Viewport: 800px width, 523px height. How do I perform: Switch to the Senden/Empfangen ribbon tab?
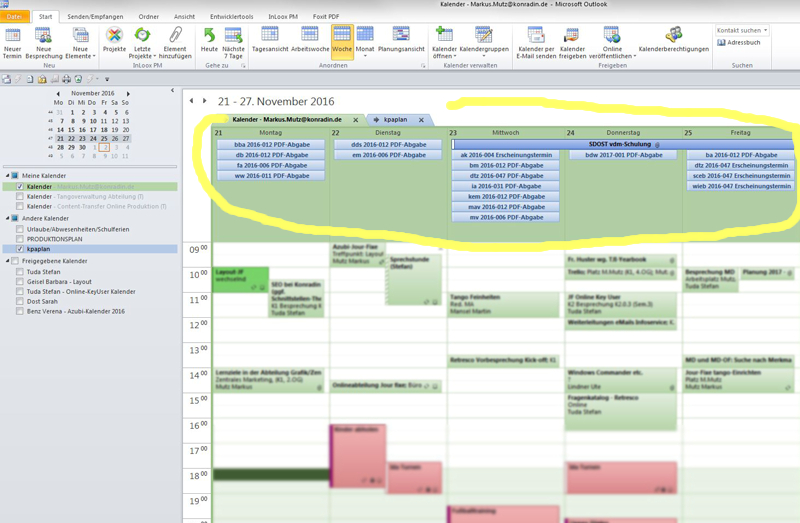pyautogui.click(x=96, y=17)
